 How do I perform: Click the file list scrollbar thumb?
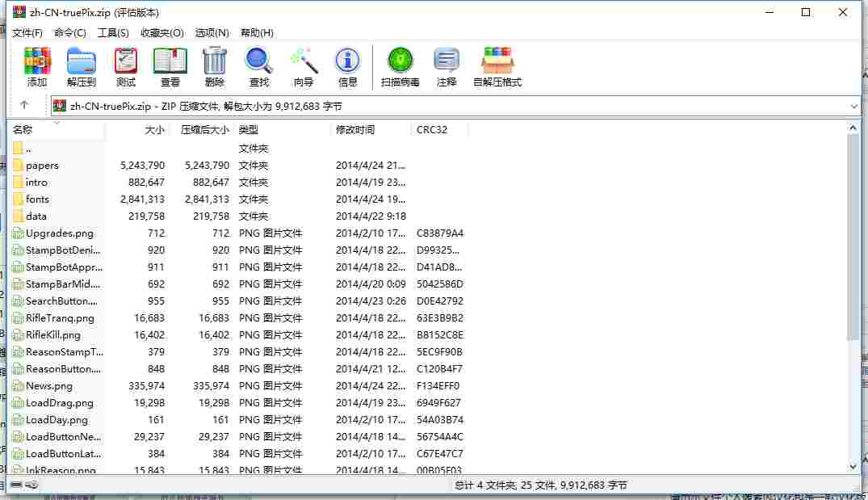[853, 237]
